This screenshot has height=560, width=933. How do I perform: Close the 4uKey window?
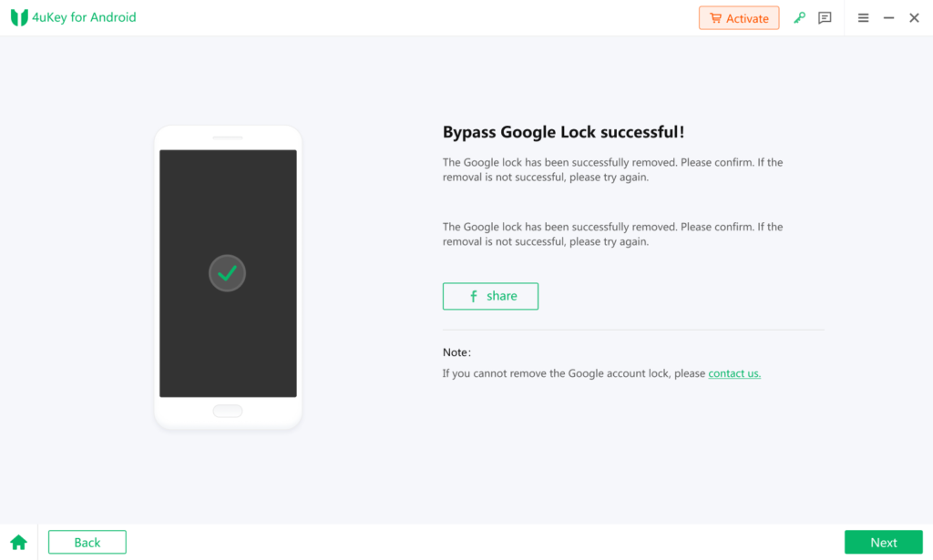click(914, 18)
